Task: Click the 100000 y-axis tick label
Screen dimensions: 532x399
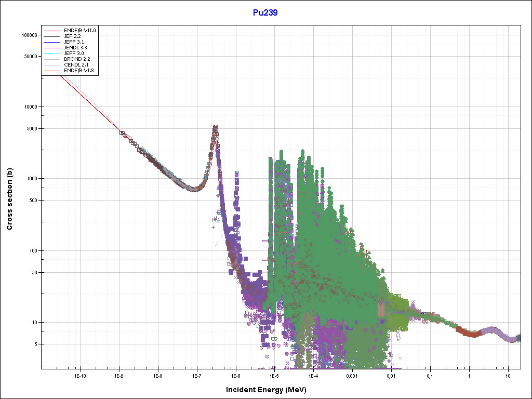Action: 29,35
